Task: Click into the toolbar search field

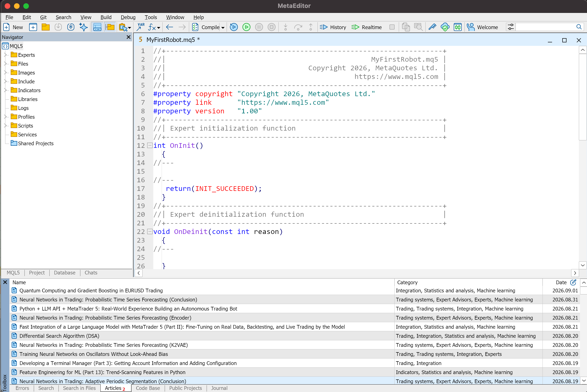Action: pyautogui.click(x=545, y=27)
